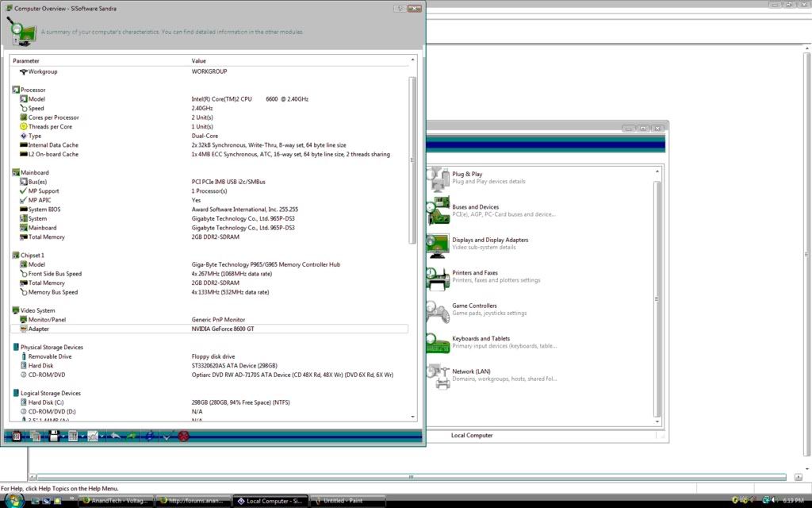
Task: Click the module list scroll down arrow
Action: coord(657,421)
